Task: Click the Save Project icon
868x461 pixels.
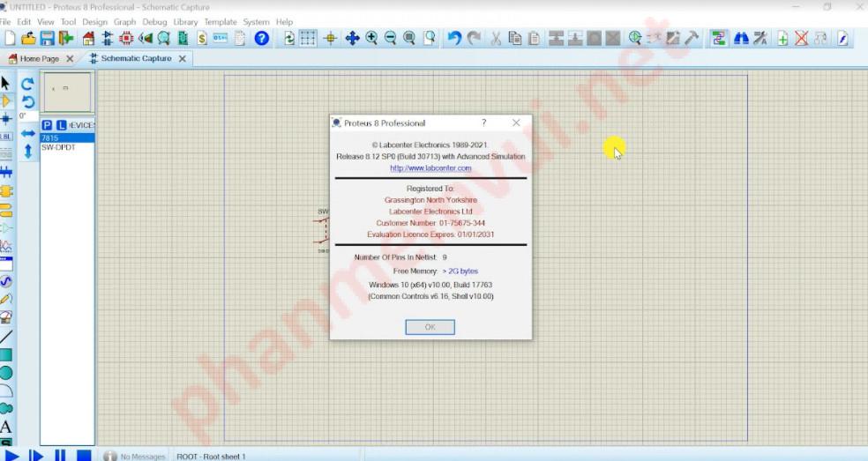Action: tap(47, 38)
